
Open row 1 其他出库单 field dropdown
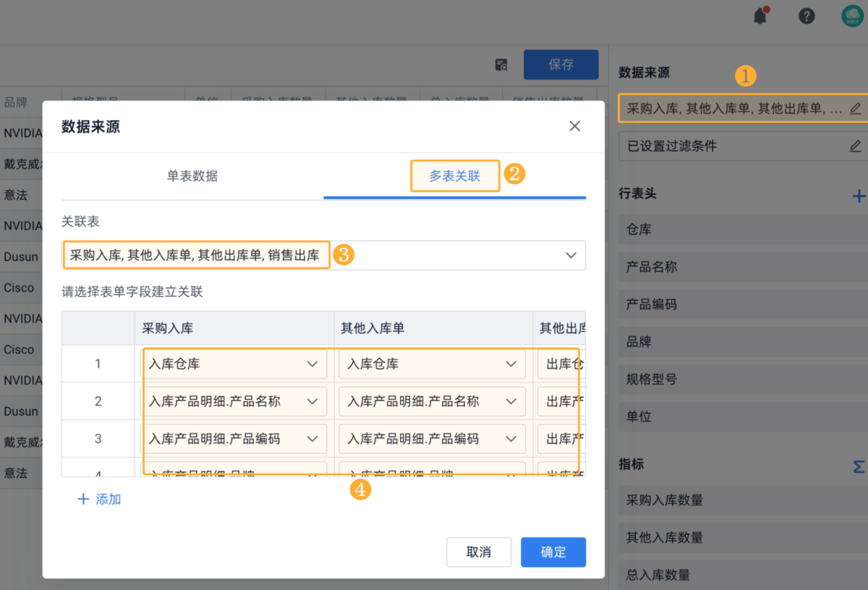561,364
